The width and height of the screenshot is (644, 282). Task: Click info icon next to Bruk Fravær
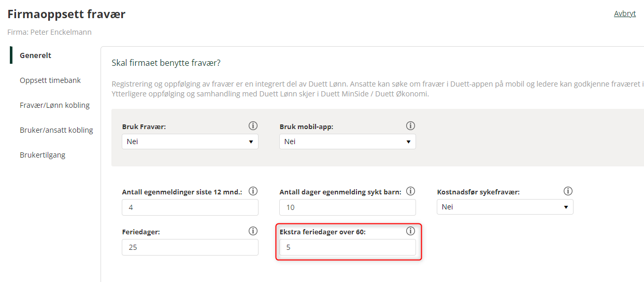pyautogui.click(x=253, y=125)
